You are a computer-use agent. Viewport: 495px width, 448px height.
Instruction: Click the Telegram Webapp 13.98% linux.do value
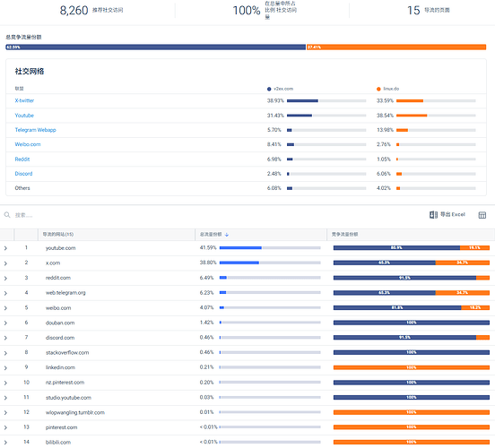point(385,130)
